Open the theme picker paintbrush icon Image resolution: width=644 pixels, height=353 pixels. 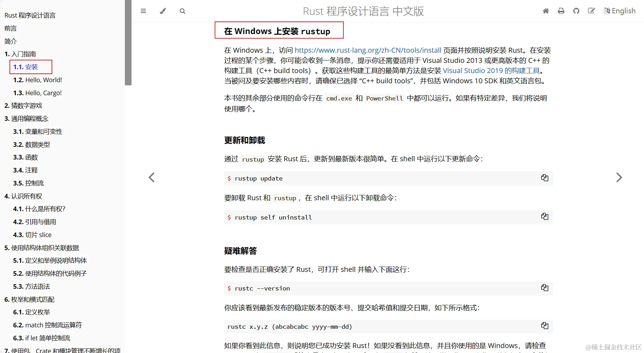tap(163, 11)
